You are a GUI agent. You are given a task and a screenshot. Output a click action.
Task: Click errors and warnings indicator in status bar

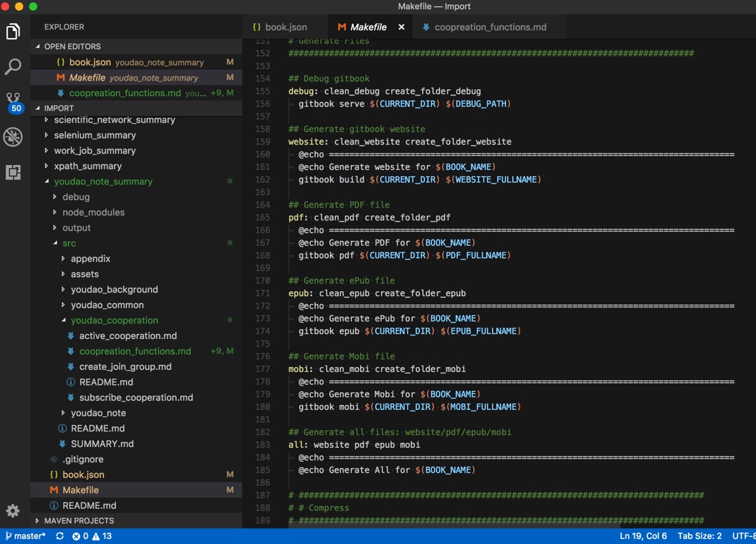[x=92, y=536]
